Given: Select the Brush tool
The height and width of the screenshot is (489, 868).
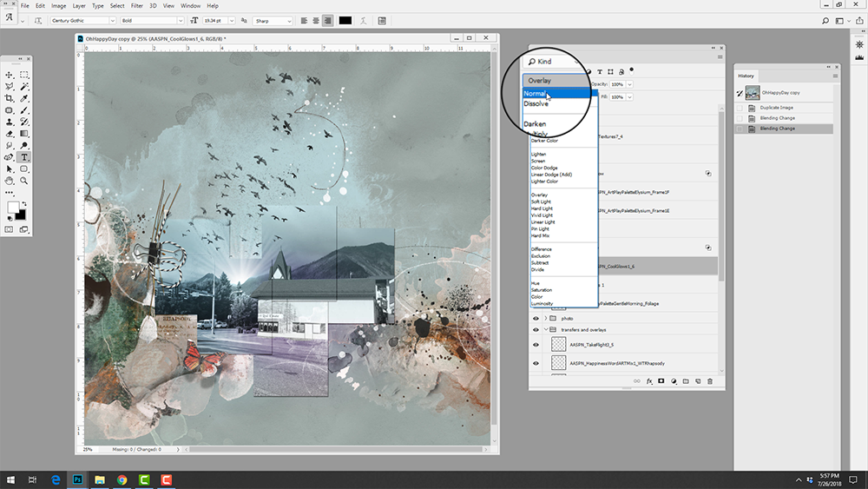Looking at the screenshot, I should [x=23, y=110].
